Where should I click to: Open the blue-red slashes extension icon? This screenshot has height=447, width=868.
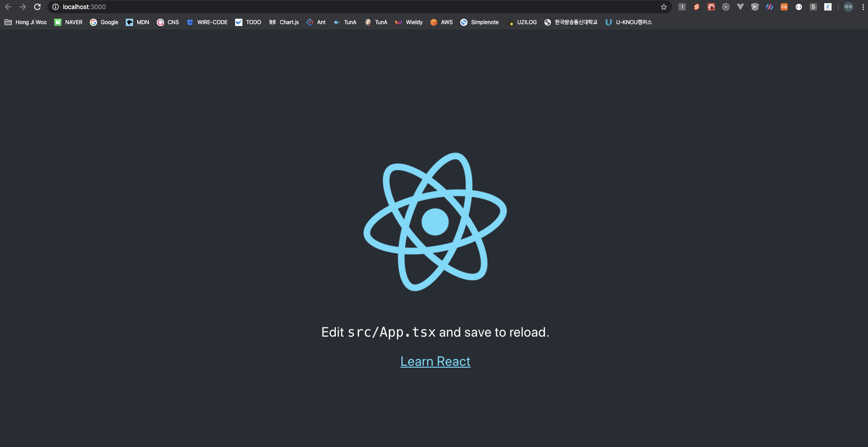click(x=770, y=7)
